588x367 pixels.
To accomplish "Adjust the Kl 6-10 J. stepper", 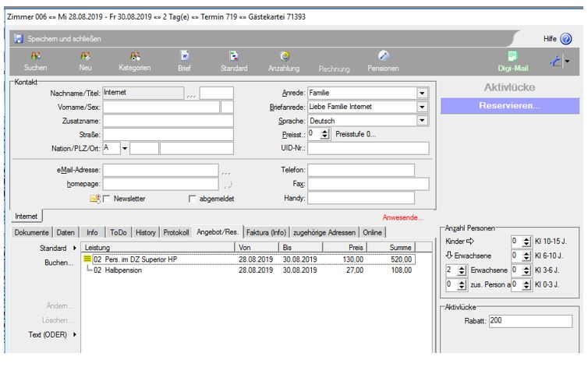I will [526, 256].
